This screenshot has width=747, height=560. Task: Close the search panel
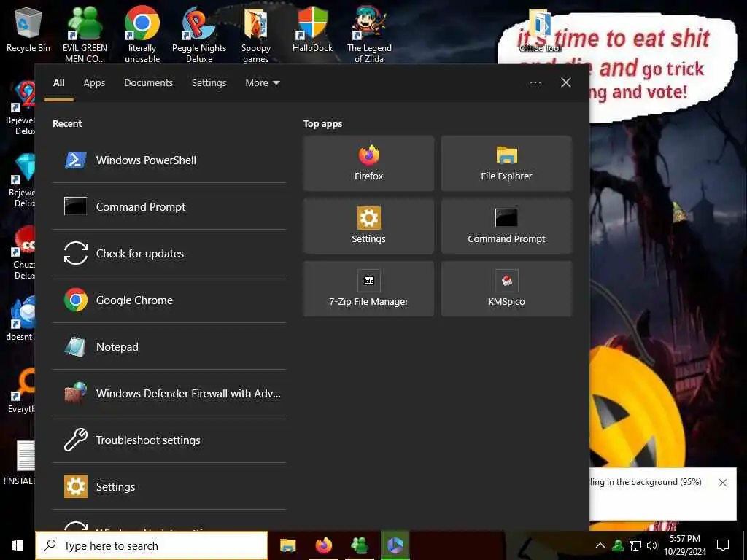coord(566,83)
